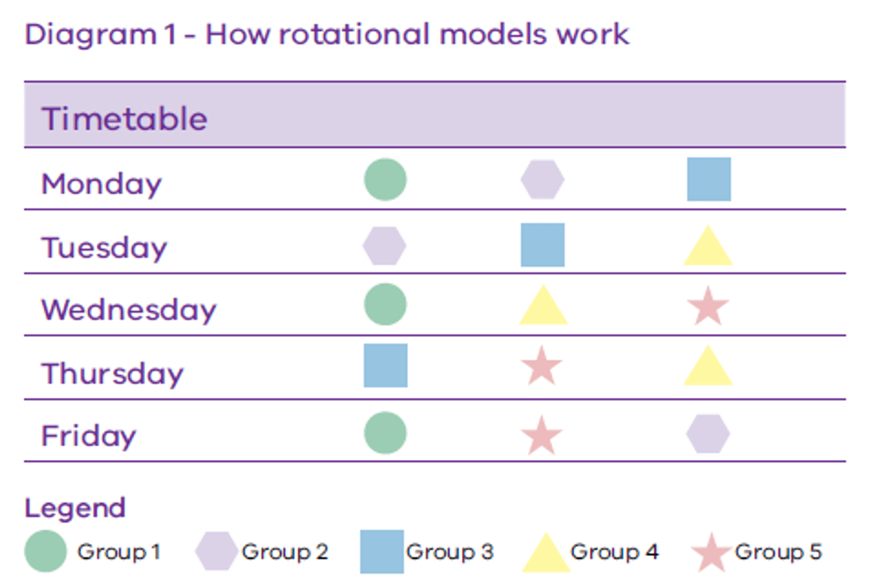The image size is (875, 588).
Task: Click Tuesday's purple hexagon icon
Action: (385, 245)
